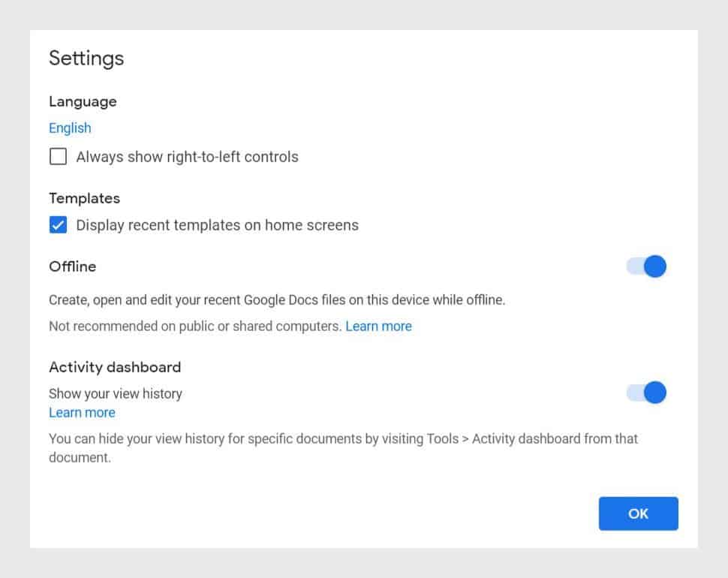Select the Settings dialog heading
This screenshot has height=578, width=728.
86,58
